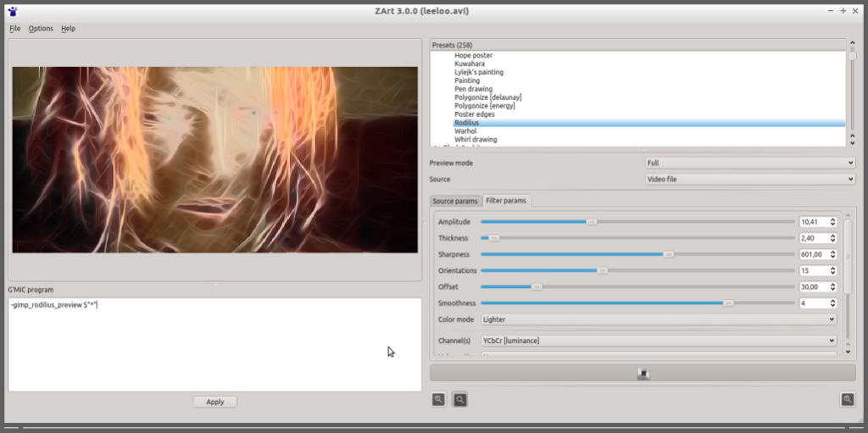868x433 pixels.
Task: Open the Options menu
Action: point(41,29)
